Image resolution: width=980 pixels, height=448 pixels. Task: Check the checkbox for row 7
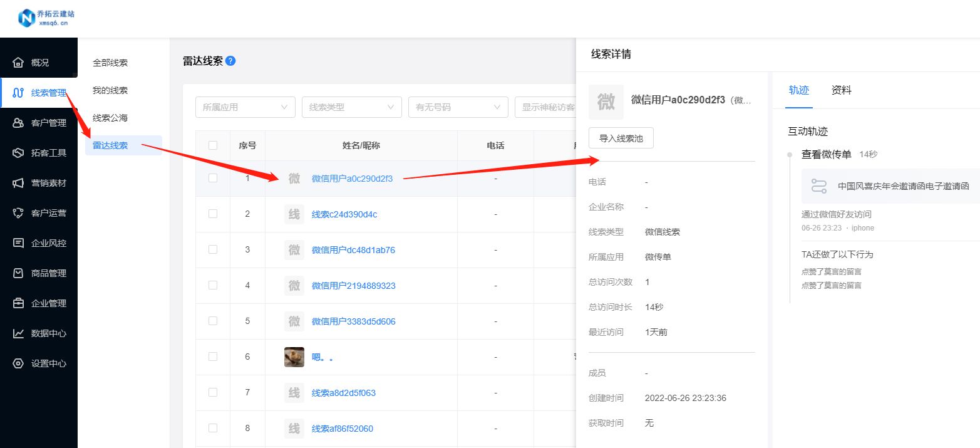[x=213, y=392]
